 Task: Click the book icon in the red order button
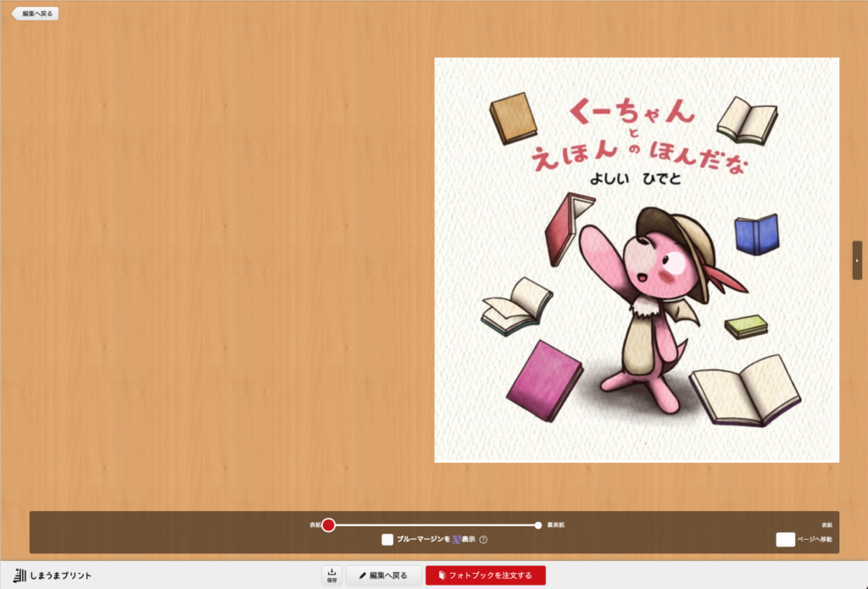pyautogui.click(x=442, y=575)
